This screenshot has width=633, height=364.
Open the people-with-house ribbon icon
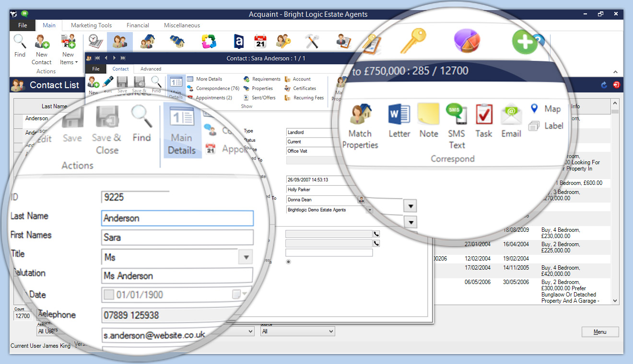click(x=147, y=42)
